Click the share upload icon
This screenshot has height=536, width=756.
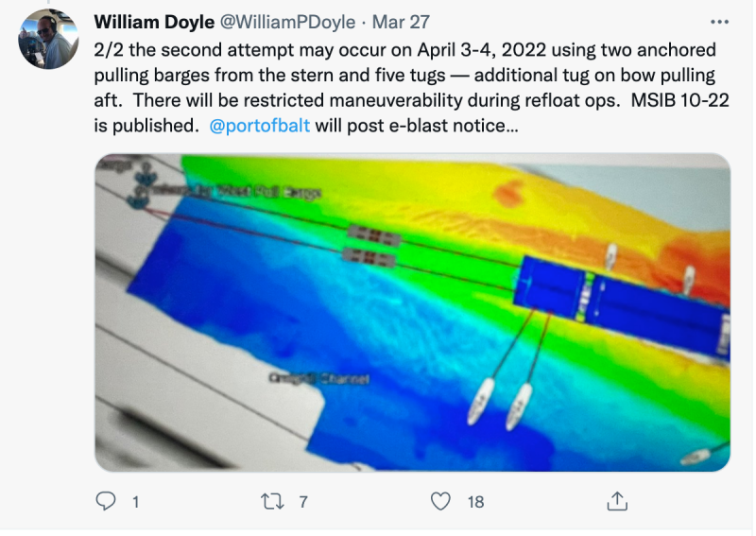tap(617, 501)
